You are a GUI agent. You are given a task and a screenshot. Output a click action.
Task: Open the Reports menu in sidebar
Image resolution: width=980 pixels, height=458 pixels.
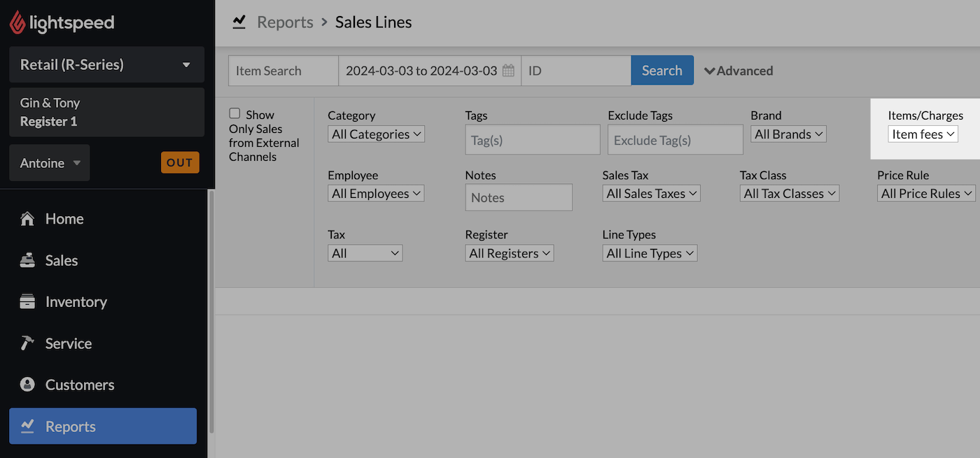point(103,427)
